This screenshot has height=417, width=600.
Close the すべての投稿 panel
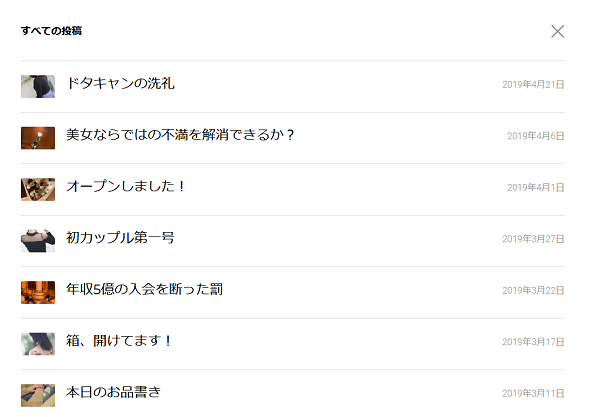558,31
